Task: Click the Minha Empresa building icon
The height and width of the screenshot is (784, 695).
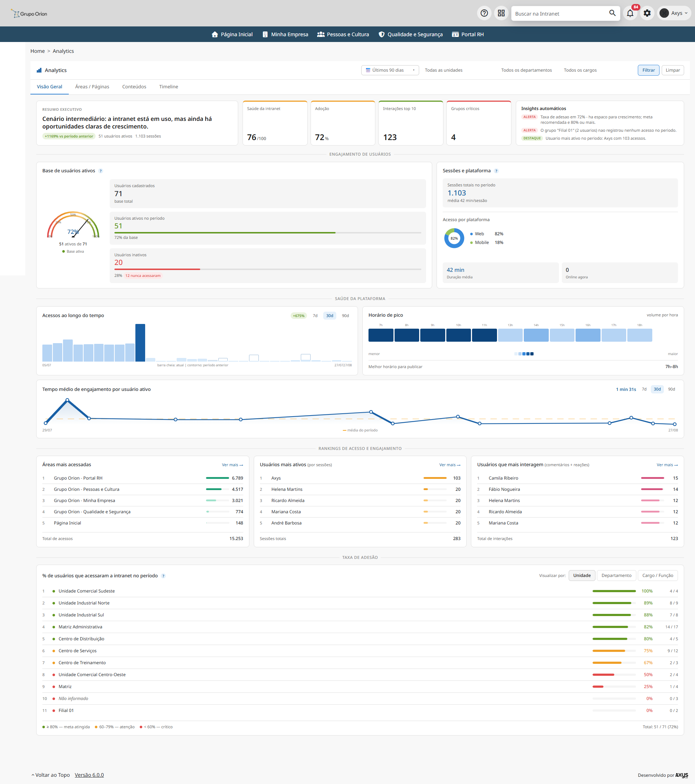Action: coord(265,34)
